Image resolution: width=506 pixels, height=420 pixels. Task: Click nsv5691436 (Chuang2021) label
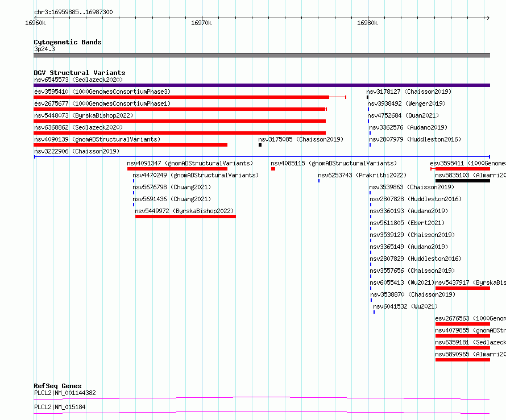(x=172, y=199)
